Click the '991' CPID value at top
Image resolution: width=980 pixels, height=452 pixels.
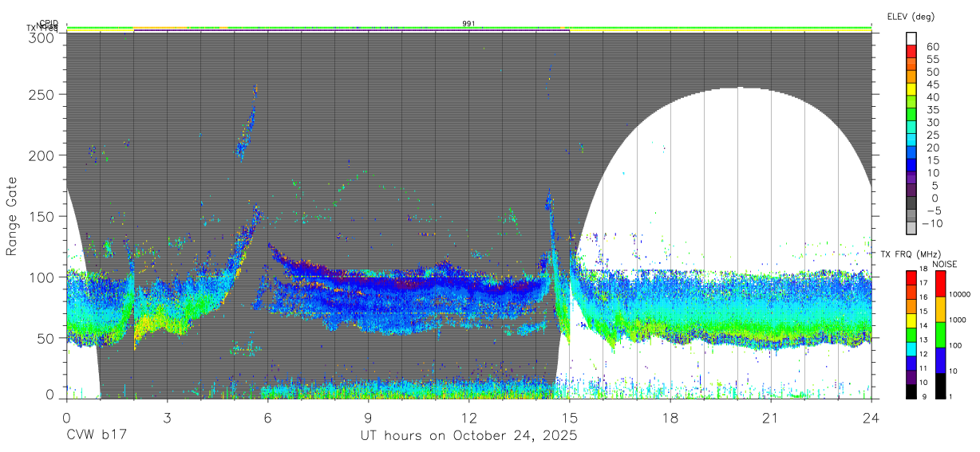[468, 24]
